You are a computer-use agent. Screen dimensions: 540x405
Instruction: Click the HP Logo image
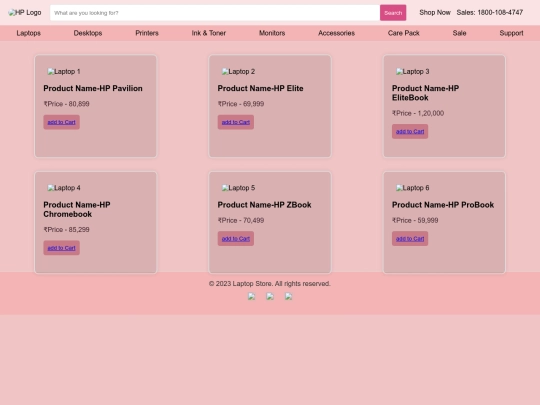[25, 13]
